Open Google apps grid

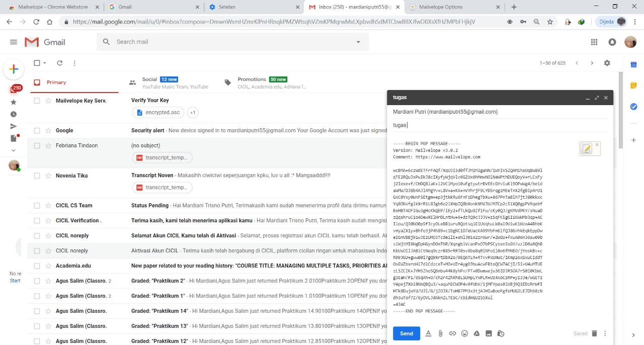point(594,42)
